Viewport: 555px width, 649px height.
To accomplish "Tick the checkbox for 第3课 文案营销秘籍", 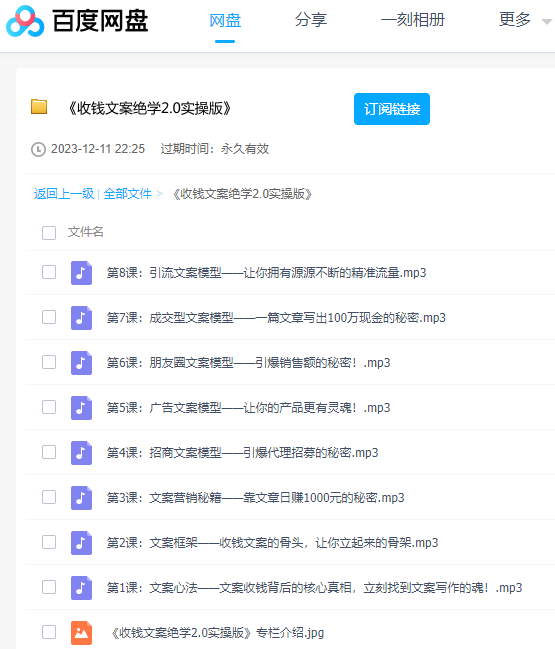I will coord(49,497).
